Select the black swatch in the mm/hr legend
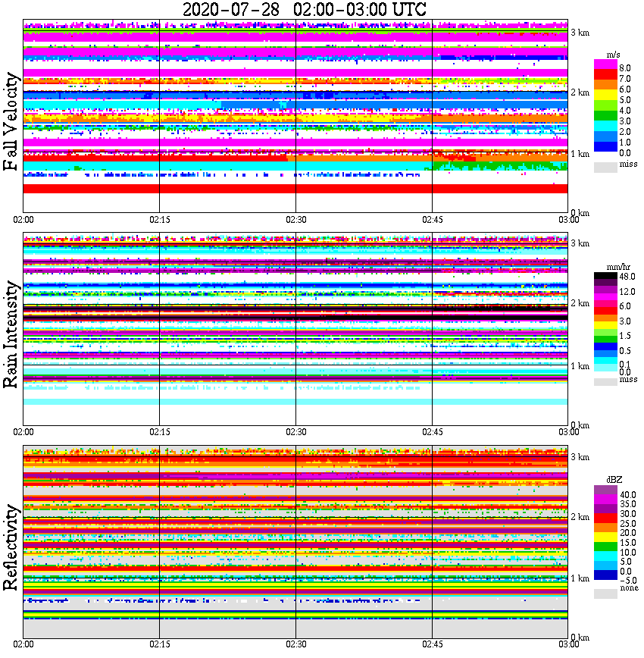The image size is (644, 658). pos(605,276)
